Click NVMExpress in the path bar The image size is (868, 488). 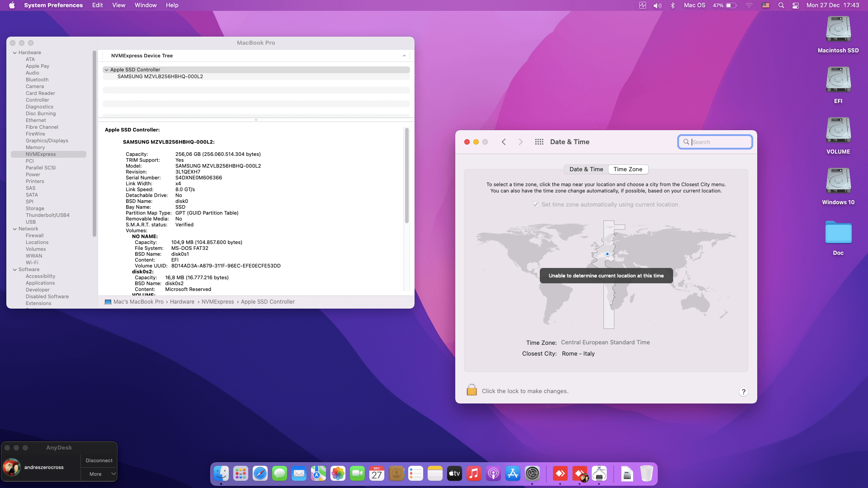tap(217, 302)
